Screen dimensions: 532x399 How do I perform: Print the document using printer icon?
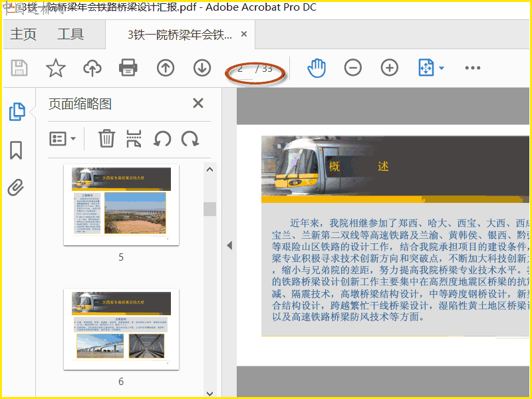point(128,68)
